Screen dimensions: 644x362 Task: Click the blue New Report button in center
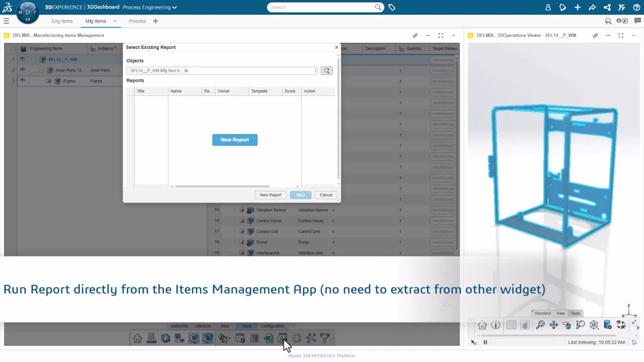pos(235,140)
